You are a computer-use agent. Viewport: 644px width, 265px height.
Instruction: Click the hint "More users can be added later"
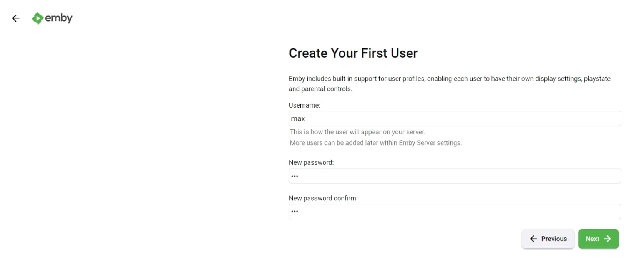point(375,143)
